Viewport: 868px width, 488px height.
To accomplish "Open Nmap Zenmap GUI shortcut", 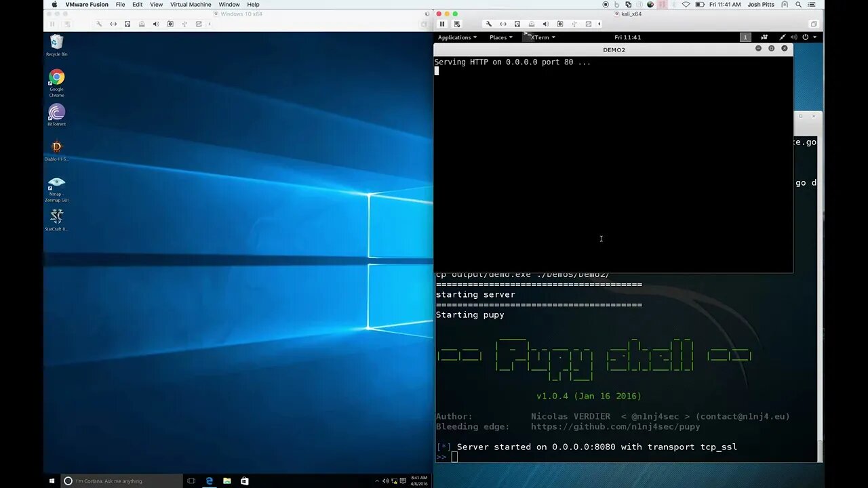I will (57, 189).
